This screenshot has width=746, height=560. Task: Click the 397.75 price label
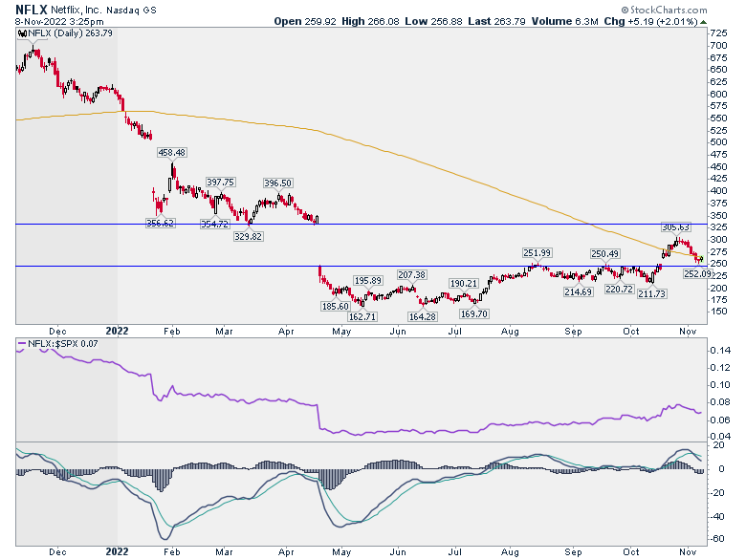(x=220, y=183)
